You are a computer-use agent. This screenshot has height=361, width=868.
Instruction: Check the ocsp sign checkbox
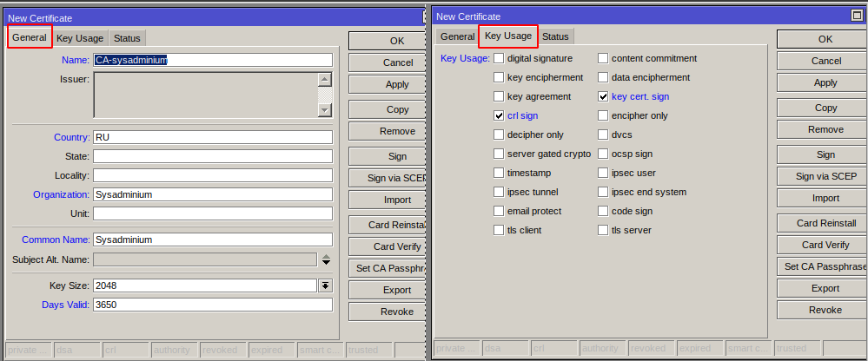(x=603, y=154)
